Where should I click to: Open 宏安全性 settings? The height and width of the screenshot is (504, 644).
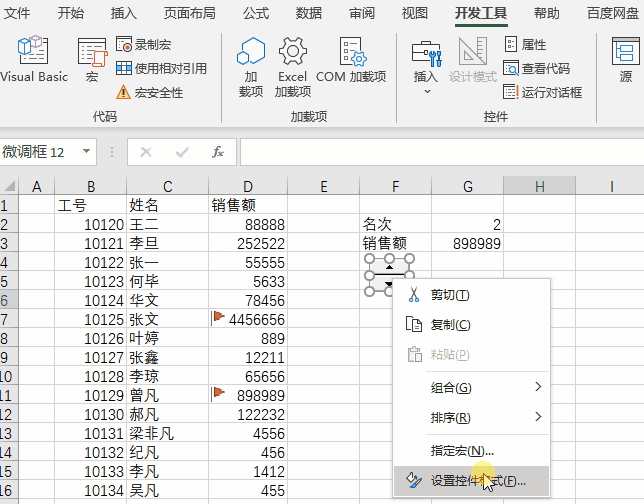150,92
